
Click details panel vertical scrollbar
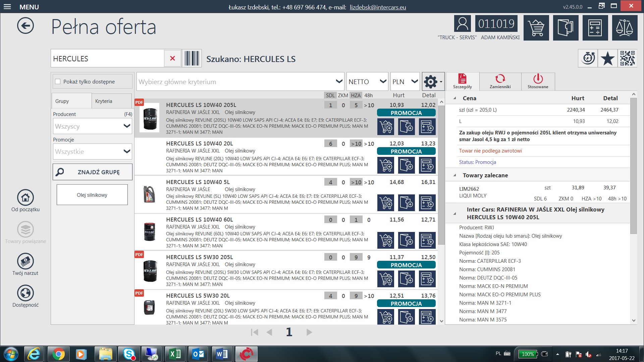(x=633, y=166)
